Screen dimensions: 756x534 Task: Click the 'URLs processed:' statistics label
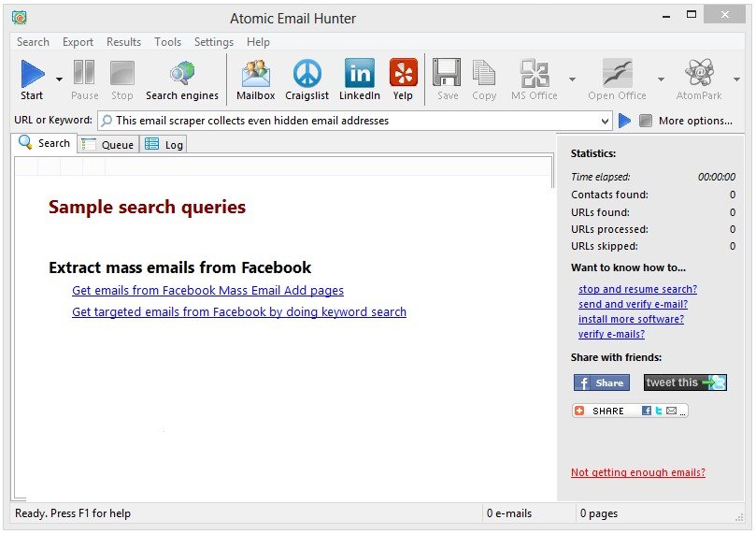(x=609, y=229)
